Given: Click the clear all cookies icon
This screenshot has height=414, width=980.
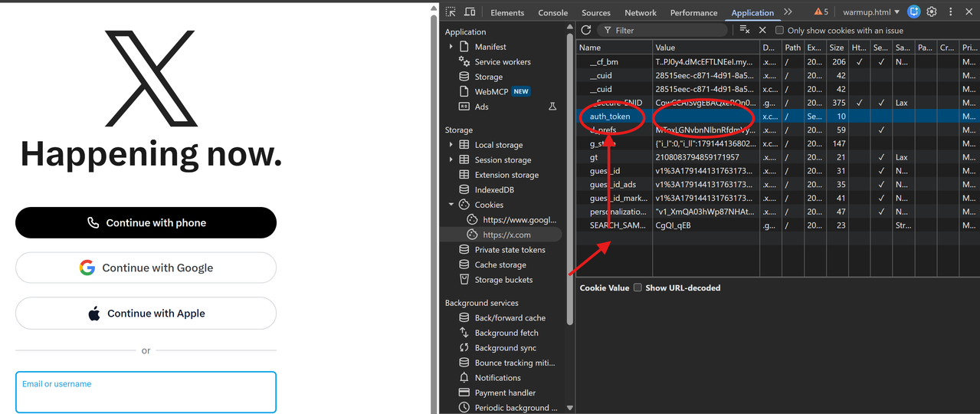Looking at the screenshot, I should click(744, 30).
